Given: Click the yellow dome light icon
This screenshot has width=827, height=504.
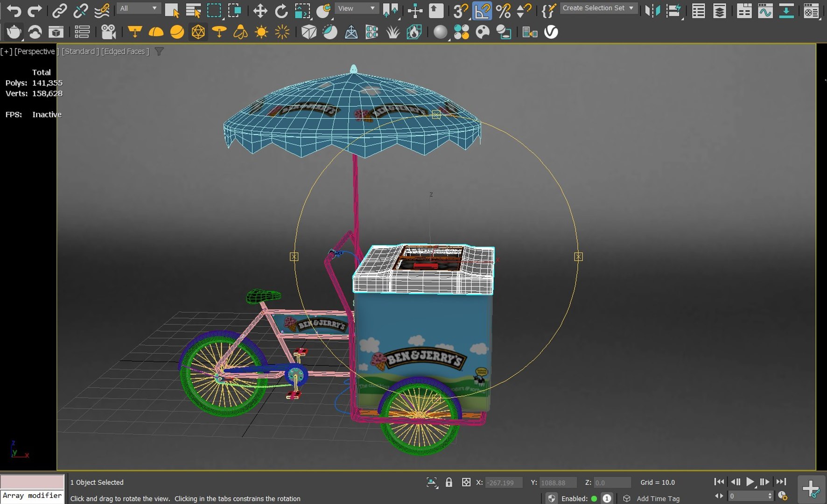Looking at the screenshot, I should pos(156,32).
